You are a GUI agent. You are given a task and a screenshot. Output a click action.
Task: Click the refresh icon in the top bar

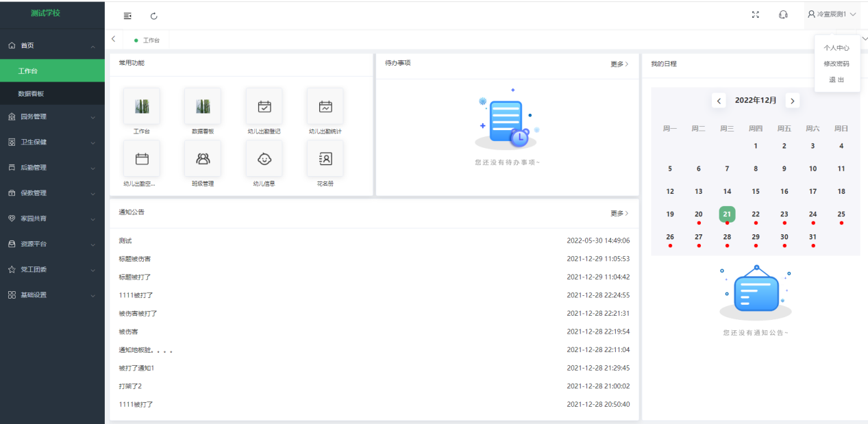[153, 16]
